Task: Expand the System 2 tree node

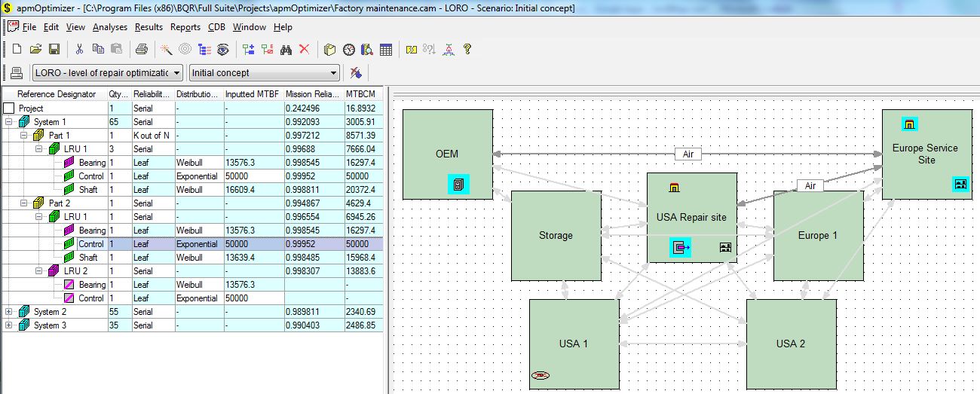Action: pos(9,311)
